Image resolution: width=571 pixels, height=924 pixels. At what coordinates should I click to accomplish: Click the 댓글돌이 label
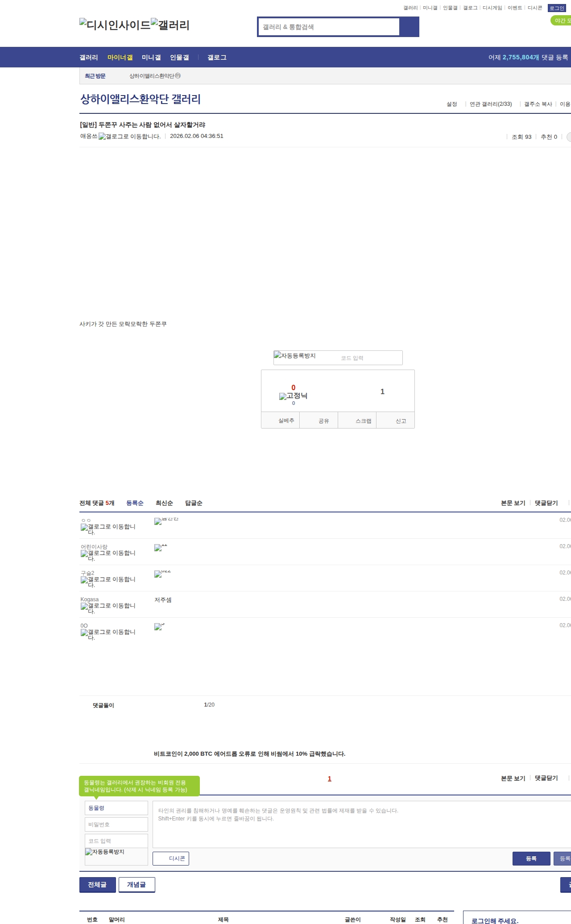pyautogui.click(x=103, y=705)
